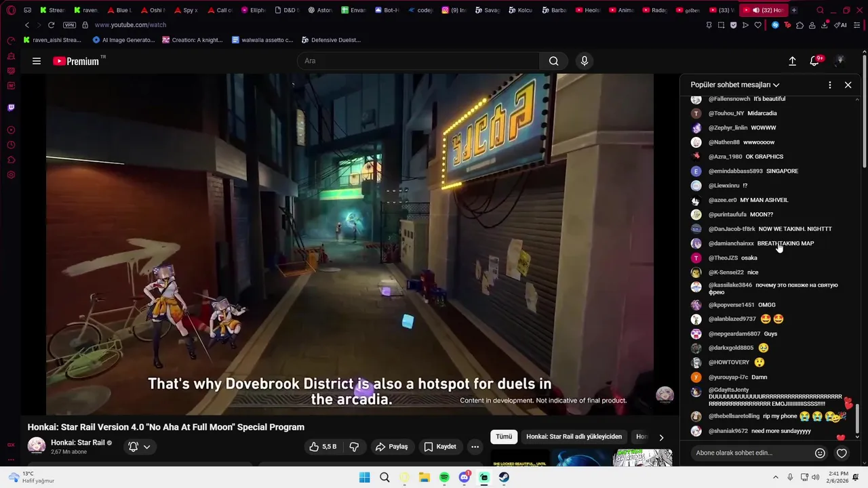Toggle channel notification bell subscription
Image resolution: width=868 pixels, height=488 pixels.
(x=134, y=447)
